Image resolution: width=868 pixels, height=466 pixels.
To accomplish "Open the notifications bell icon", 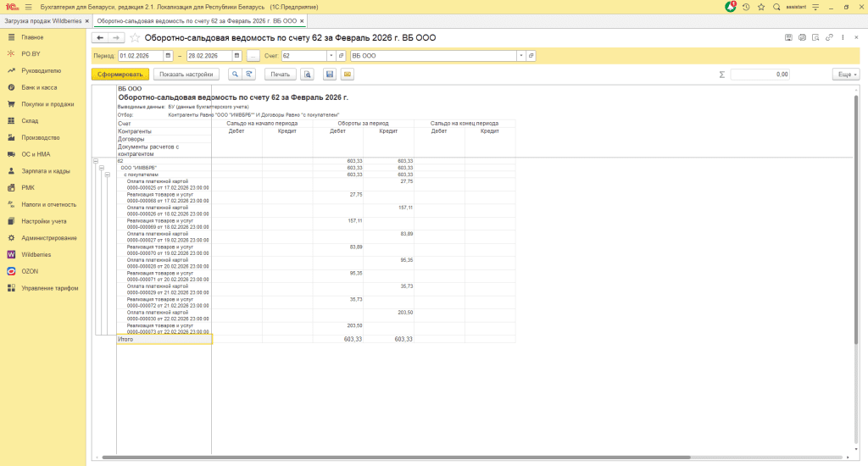I will coord(731,7).
